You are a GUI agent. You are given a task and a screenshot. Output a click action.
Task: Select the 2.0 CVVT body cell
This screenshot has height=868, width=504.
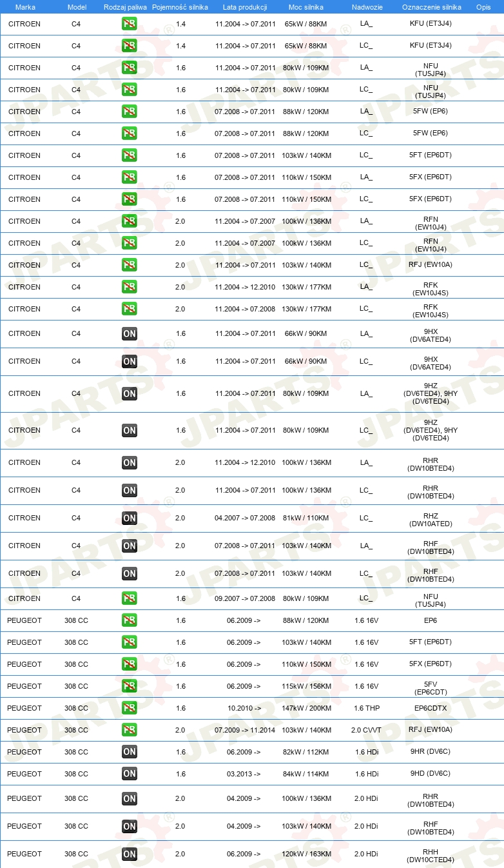tap(366, 730)
